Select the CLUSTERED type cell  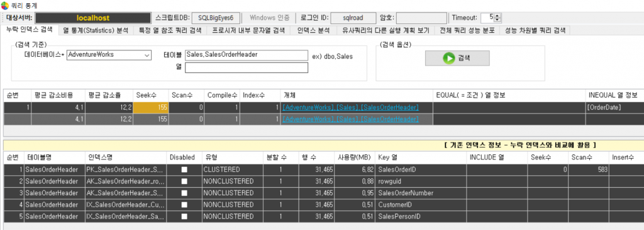(x=232, y=170)
